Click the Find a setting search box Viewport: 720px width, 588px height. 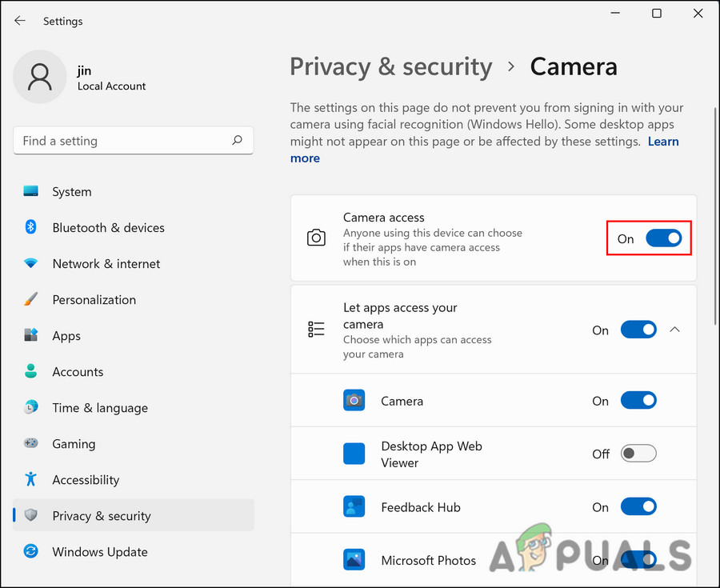[124, 141]
